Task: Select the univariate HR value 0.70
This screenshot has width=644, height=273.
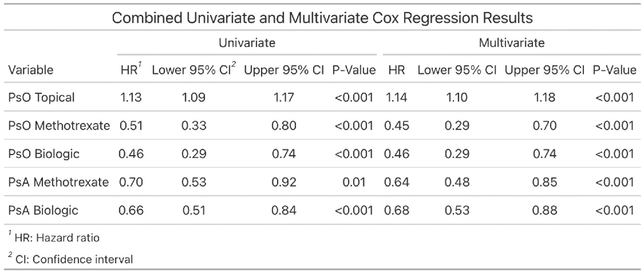Action: (130, 182)
